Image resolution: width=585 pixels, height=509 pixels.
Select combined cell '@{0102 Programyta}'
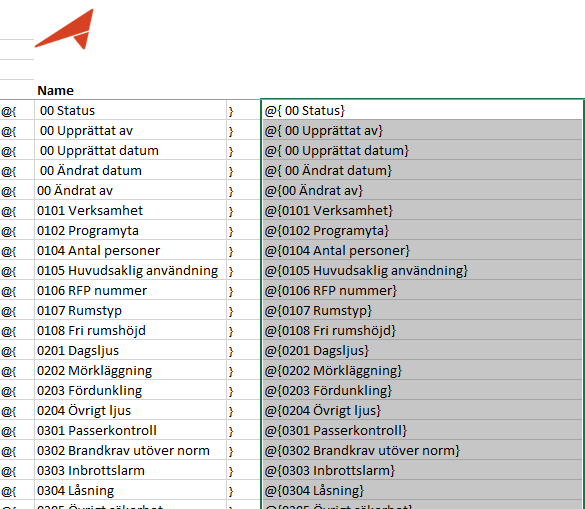point(422,230)
